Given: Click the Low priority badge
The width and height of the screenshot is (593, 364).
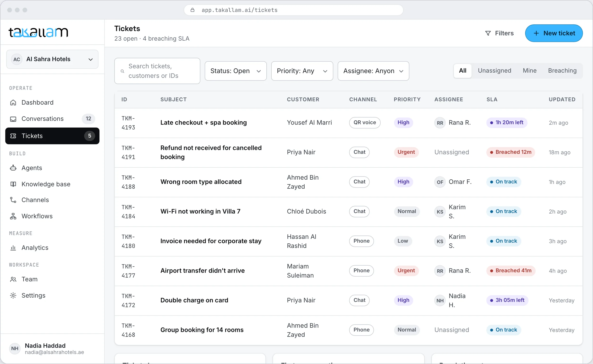Looking at the screenshot, I should tap(403, 241).
